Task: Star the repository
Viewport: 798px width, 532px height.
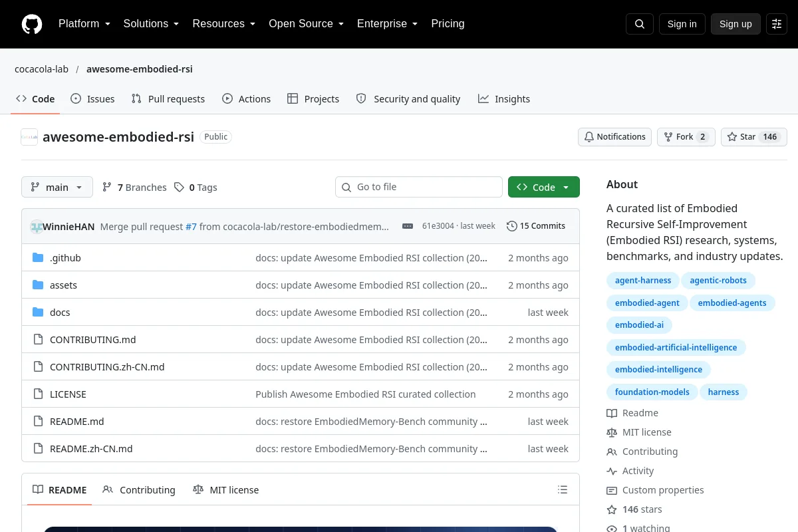Action: click(x=754, y=137)
